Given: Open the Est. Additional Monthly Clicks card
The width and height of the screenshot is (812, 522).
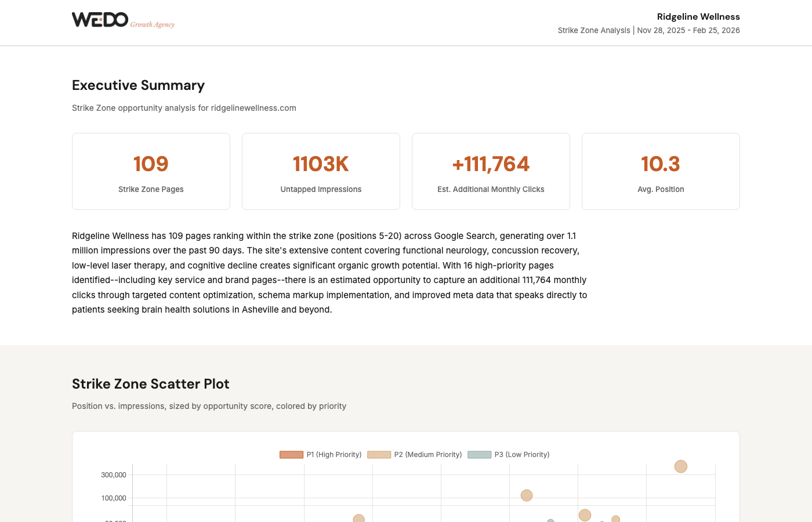Looking at the screenshot, I should [491, 172].
